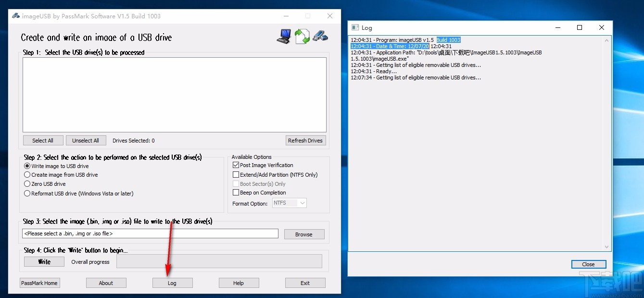The width and height of the screenshot is (644, 298).
Task: Click the icon in the Log window title bar
Action: (x=354, y=27)
